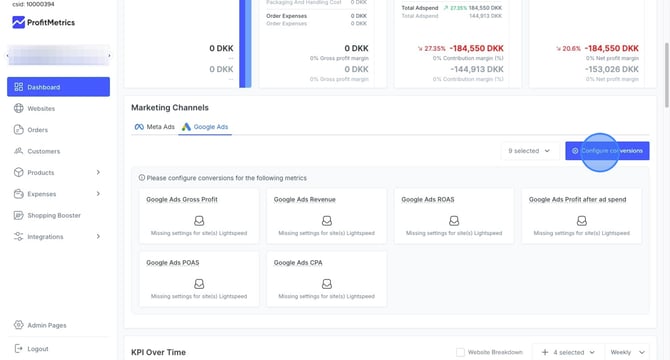Open the 9 selected metrics dropdown
This screenshot has width=670, height=360.
click(x=530, y=151)
